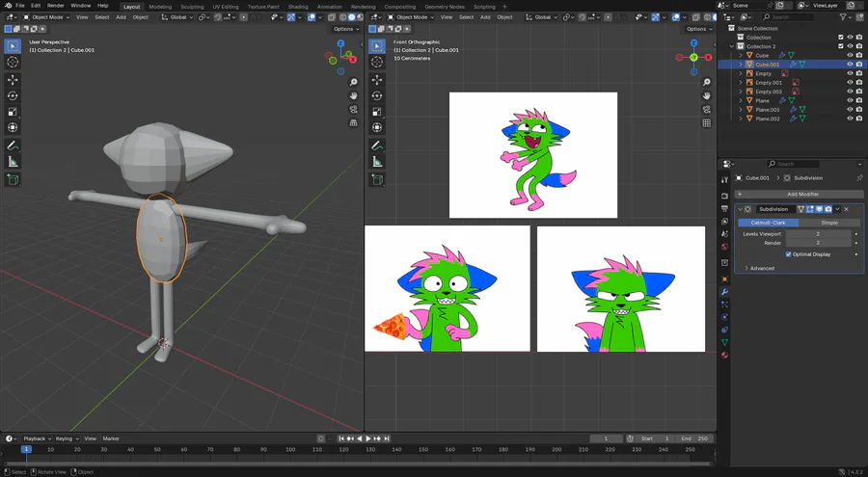Collapse Collection 2 in the outliner
Viewport: 868px width, 477px height.
tap(732, 46)
